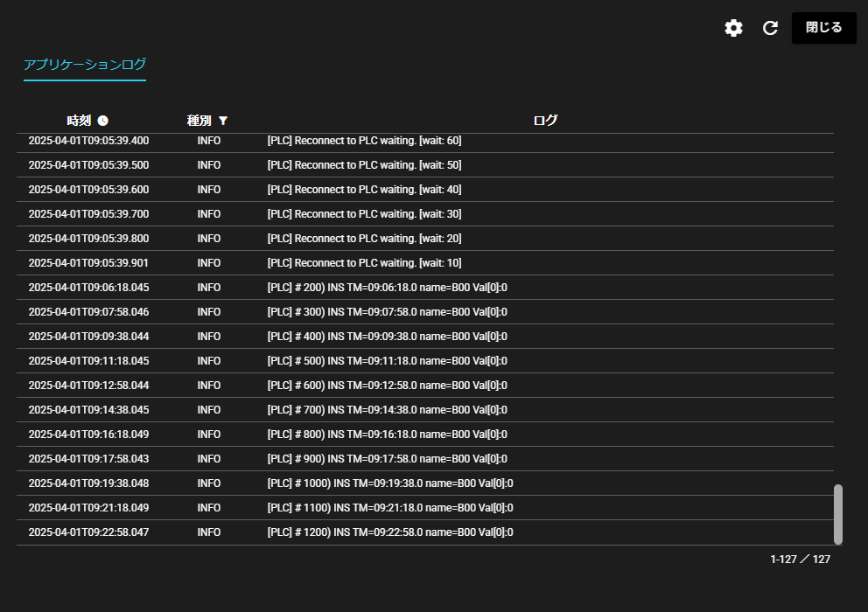Image resolution: width=868 pixels, height=612 pixels.
Task: Click the ログ column header
Action: tap(545, 121)
